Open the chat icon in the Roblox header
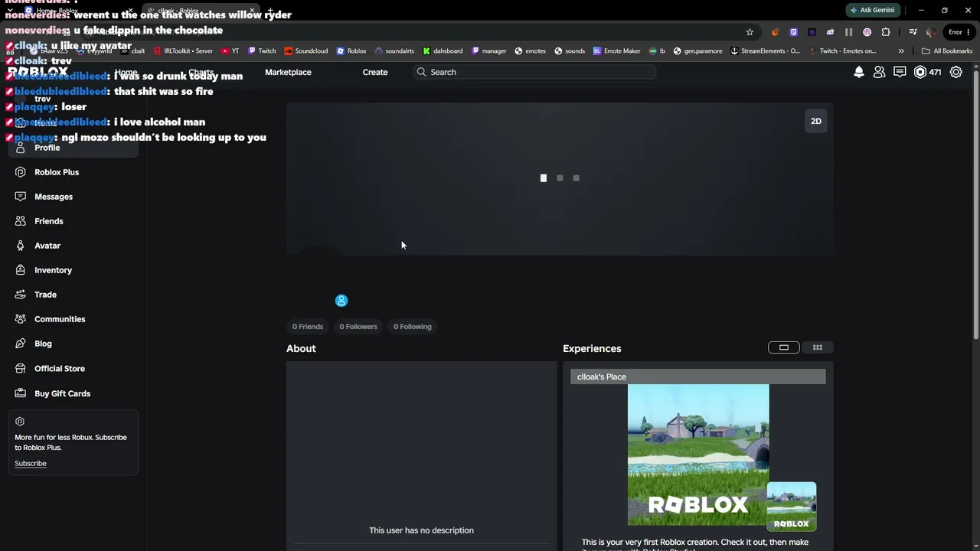 (x=900, y=72)
